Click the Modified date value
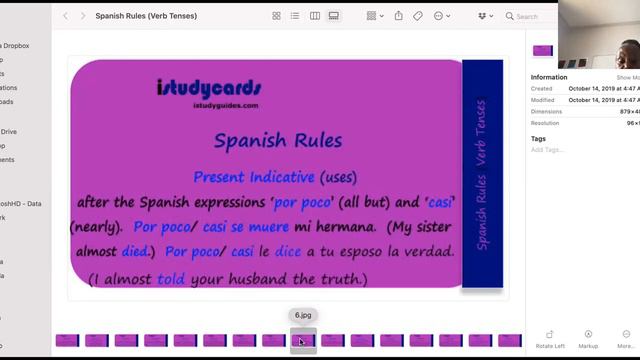This screenshot has width=640, height=360. (x=604, y=100)
